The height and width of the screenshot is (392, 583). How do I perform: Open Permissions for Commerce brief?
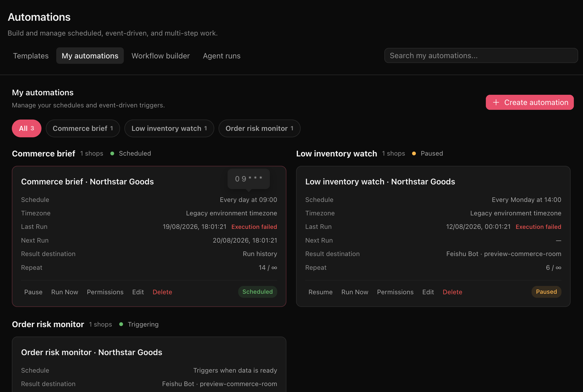pos(105,292)
